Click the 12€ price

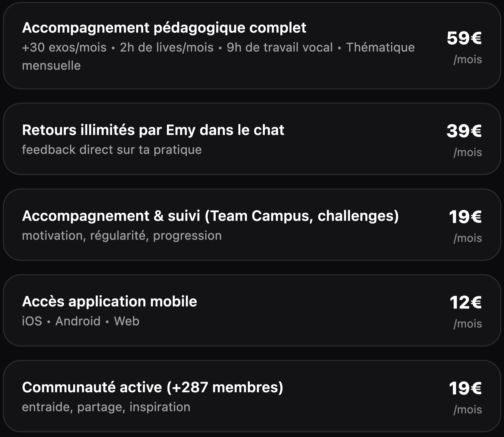pyautogui.click(x=465, y=302)
